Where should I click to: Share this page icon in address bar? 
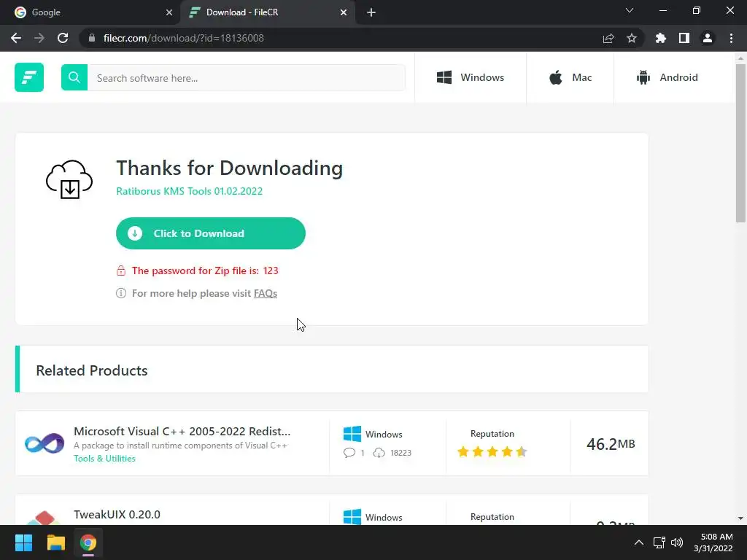608,38
